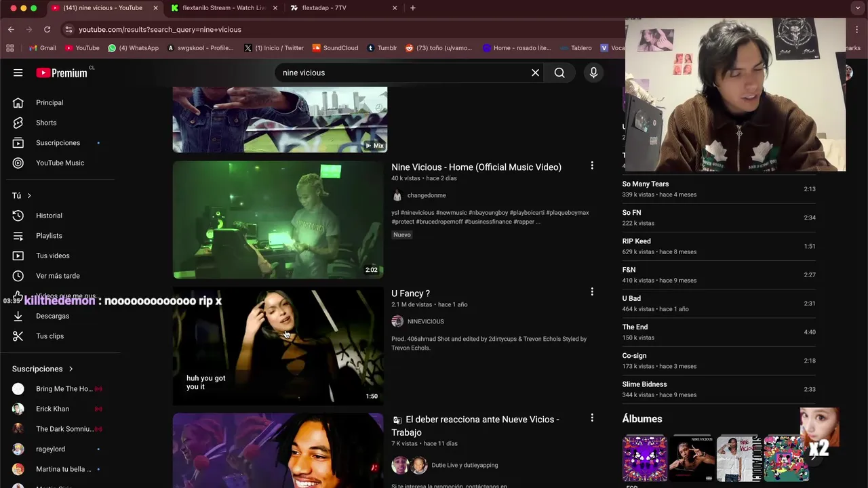The width and height of the screenshot is (868, 488).
Task: Expand the Suscripciones section chevron
Action: tap(71, 369)
